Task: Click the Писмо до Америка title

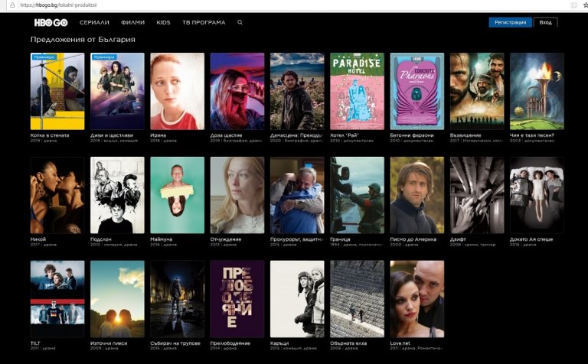Action: [x=412, y=239]
